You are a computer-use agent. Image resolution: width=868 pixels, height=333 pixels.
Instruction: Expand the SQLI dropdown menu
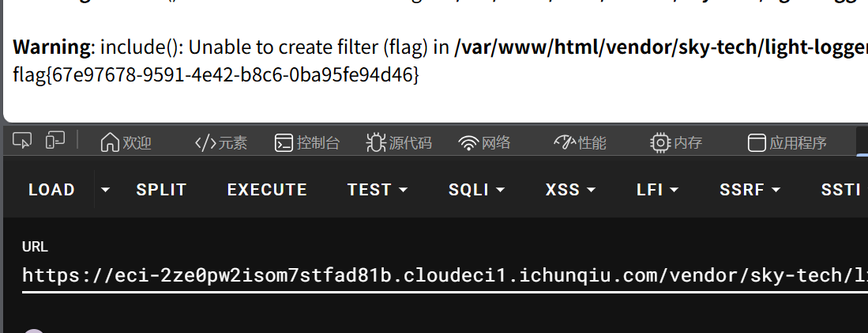476,190
